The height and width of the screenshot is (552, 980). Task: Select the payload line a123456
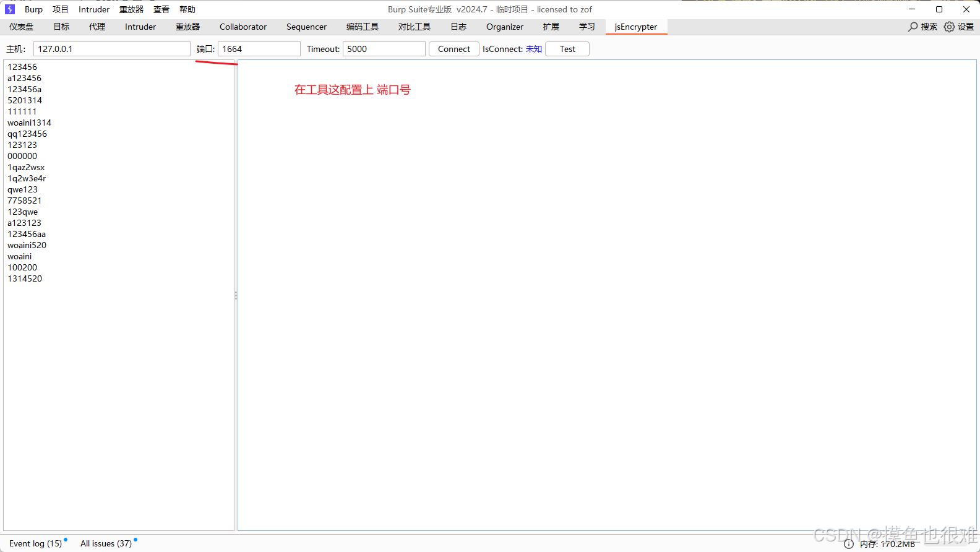(x=25, y=78)
